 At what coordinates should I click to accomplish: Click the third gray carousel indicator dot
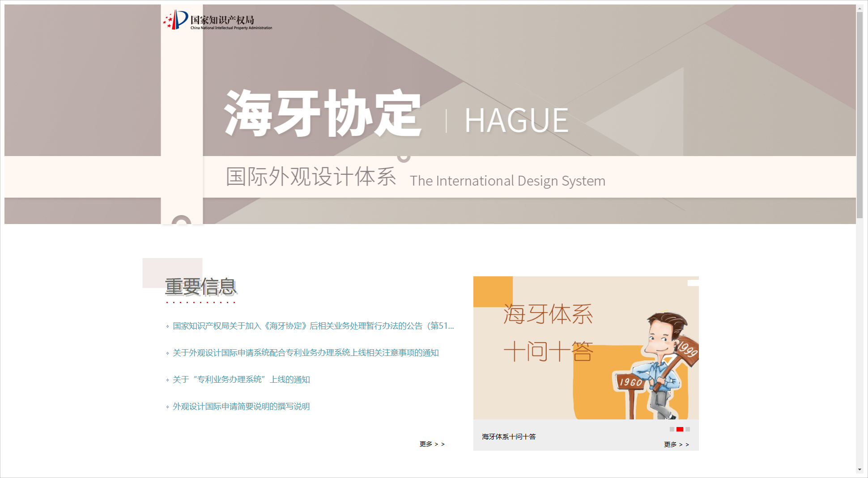[688, 429]
